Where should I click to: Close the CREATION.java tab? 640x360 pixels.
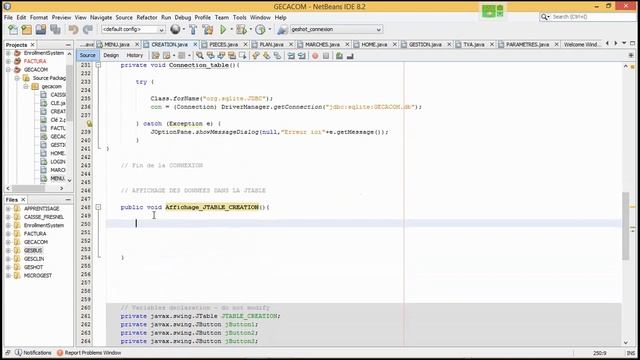[x=195, y=44]
